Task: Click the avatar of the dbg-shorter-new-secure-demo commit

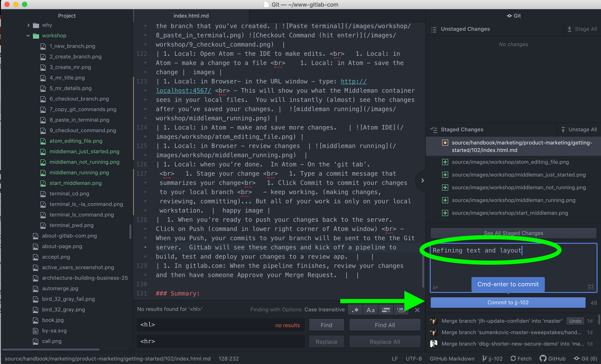Action: 434,344
